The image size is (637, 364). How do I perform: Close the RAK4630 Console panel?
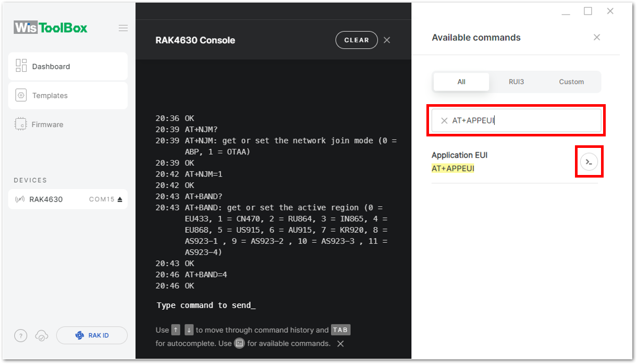(387, 40)
